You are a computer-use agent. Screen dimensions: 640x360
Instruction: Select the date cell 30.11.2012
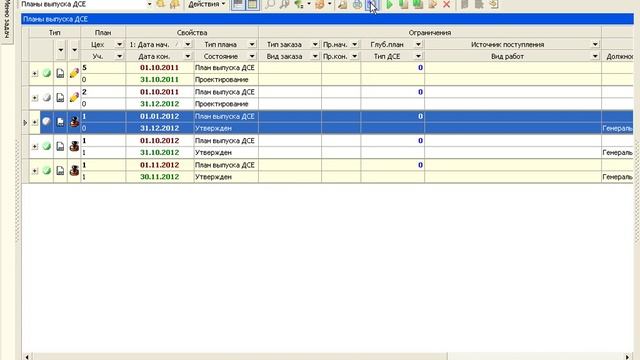pyautogui.click(x=160, y=177)
